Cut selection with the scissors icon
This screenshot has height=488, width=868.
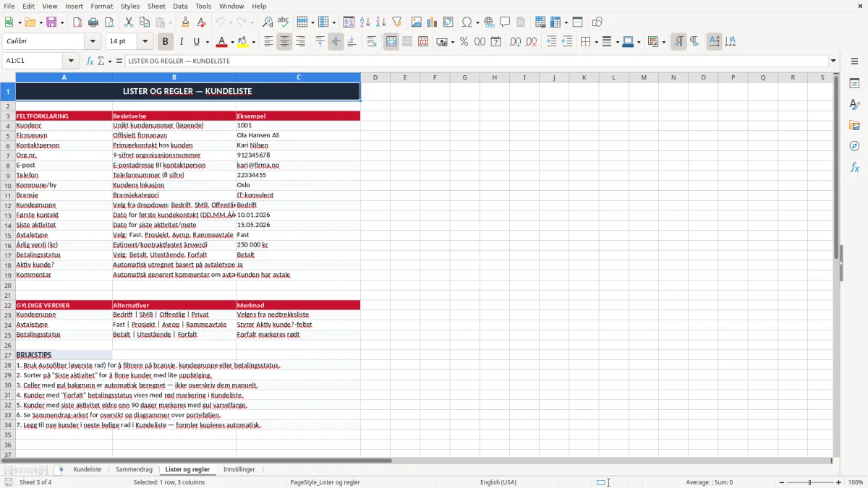(x=129, y=22)
